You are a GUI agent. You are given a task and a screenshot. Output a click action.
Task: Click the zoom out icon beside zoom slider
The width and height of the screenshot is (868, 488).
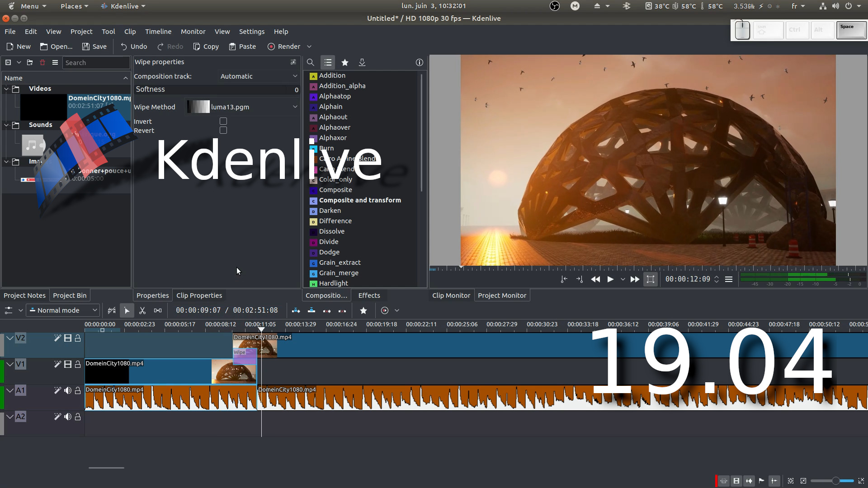(x=803, y=481)
